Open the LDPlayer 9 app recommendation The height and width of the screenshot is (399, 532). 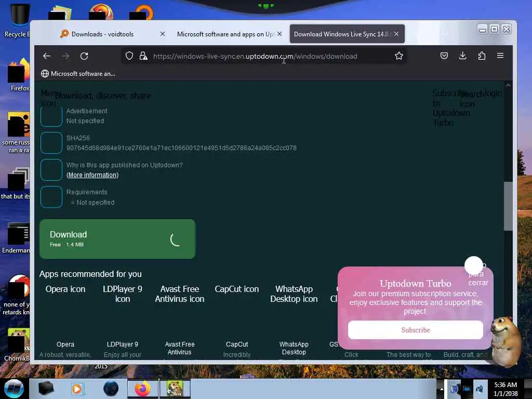pyautogui.click(x=123, y=344)
